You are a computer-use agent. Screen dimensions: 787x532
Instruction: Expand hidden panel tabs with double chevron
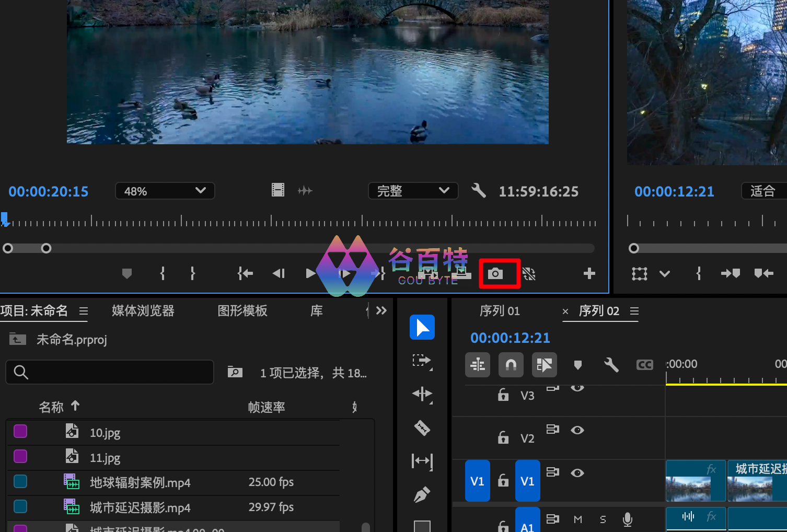click(381, 311)
